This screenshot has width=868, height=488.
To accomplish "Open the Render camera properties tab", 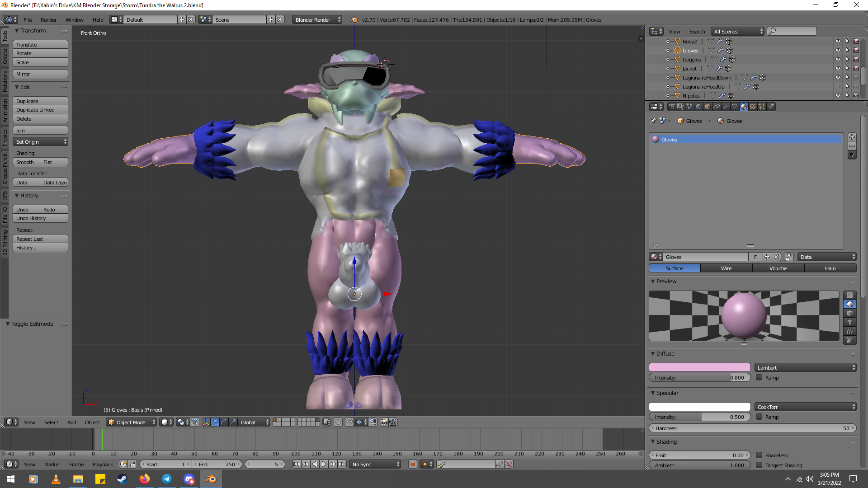I will click(x=671, y=107).
